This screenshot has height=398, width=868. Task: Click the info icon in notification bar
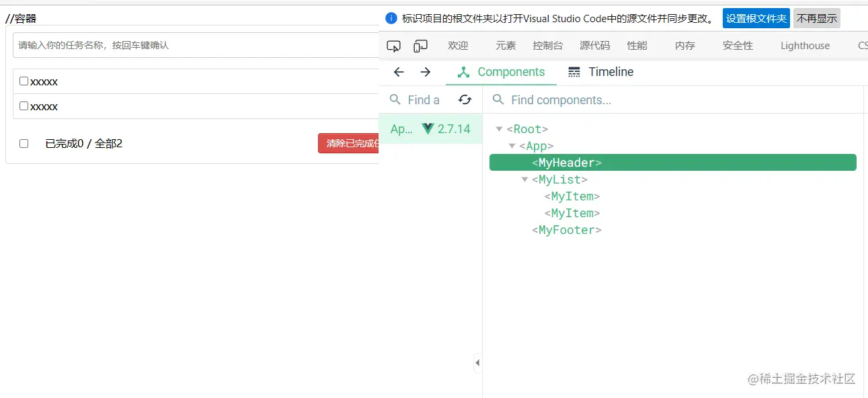click(x=391, y=18)
